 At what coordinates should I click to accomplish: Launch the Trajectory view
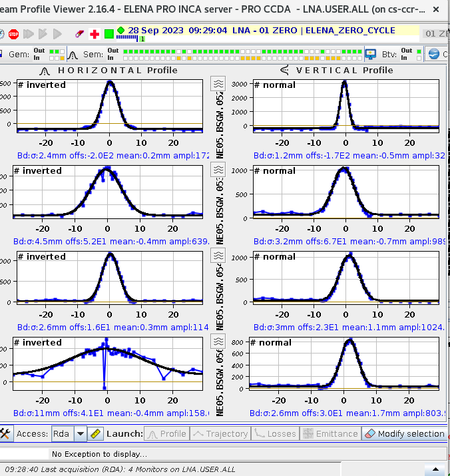pyautogui.click(x=220, y=433)
